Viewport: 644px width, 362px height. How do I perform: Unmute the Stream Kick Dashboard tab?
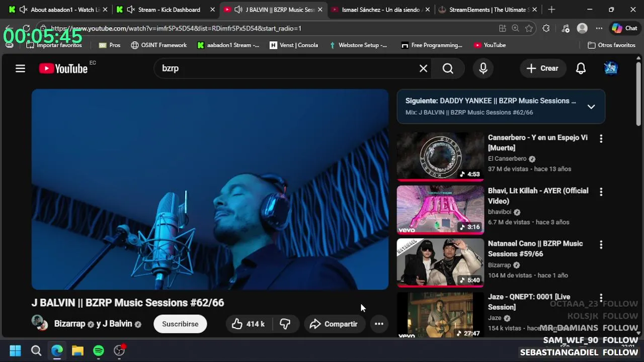pyautogui.click(x=131, y=10)
